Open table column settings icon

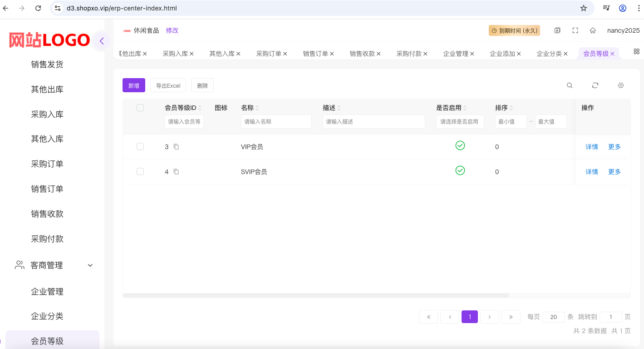(621, 85)
